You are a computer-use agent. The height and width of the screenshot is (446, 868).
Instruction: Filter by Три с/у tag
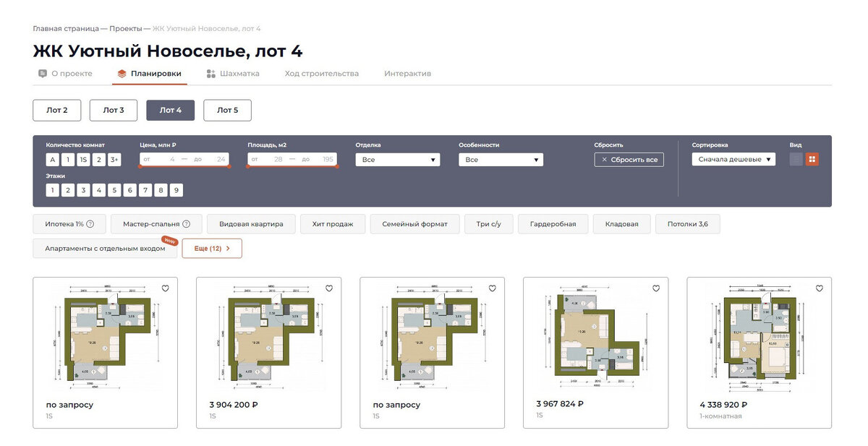(x=488, y=224)
